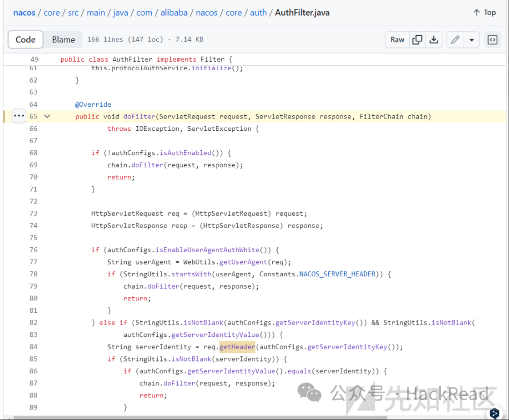Click startsWith method on line 78

point(191,274)
